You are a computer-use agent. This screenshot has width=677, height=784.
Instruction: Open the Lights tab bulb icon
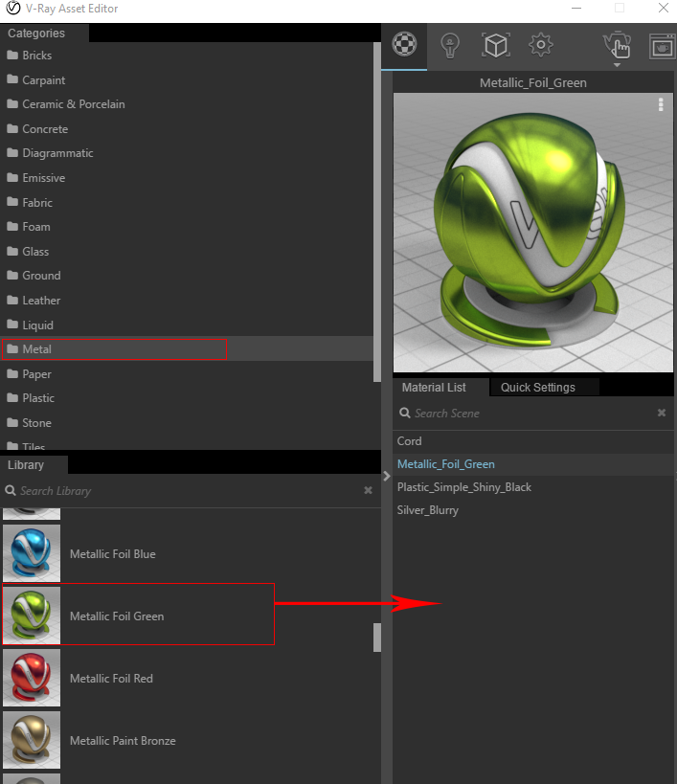coord(450,46)
